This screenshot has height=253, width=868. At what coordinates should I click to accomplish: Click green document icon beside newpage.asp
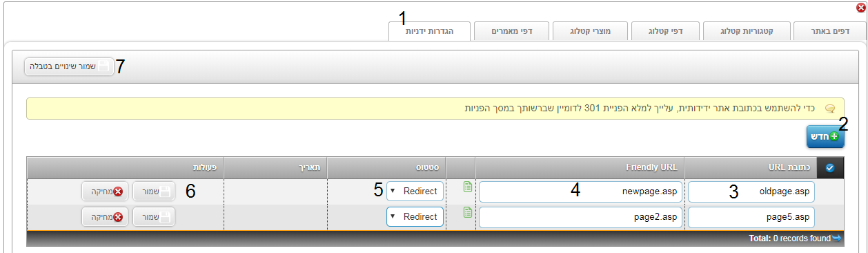click(468, 187)
